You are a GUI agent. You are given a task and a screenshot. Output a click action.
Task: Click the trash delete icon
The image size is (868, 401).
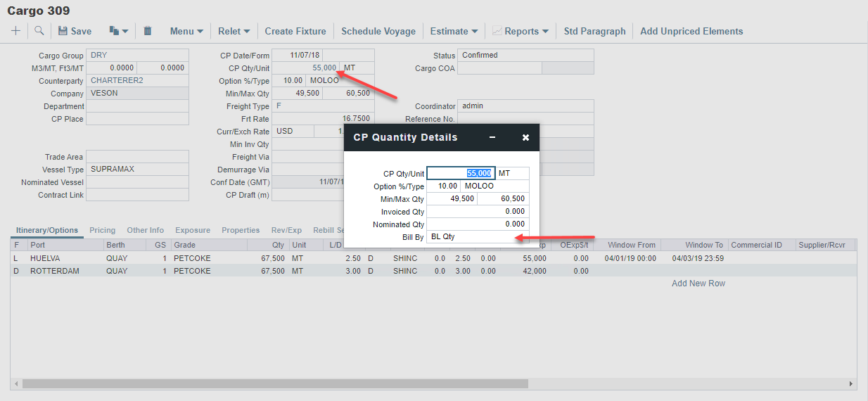pos(148,31)
